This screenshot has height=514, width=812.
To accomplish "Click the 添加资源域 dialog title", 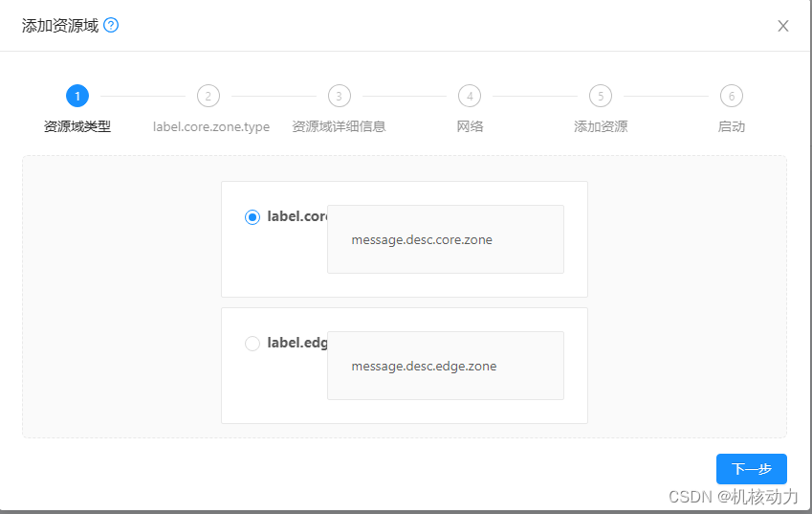I will (60, 26).
